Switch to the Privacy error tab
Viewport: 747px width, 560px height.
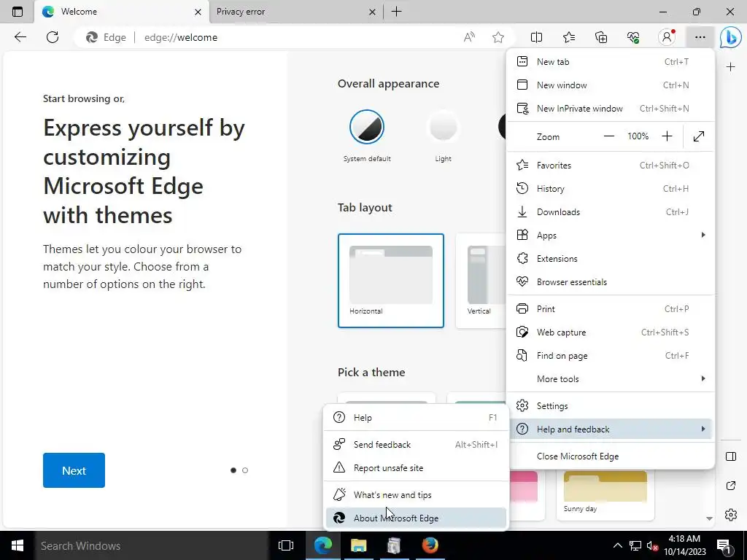[x=295, y=12]
